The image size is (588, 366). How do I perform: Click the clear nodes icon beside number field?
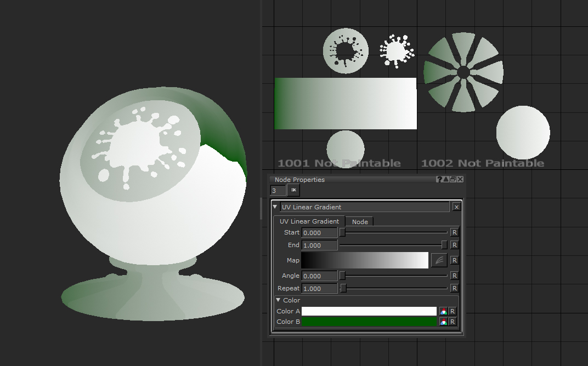[x=293, y=190]
